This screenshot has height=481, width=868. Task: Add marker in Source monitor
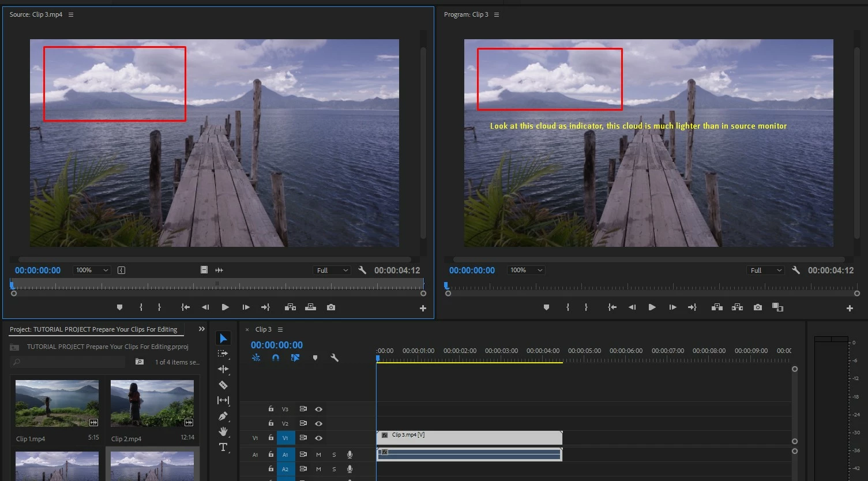click(120, 307)
